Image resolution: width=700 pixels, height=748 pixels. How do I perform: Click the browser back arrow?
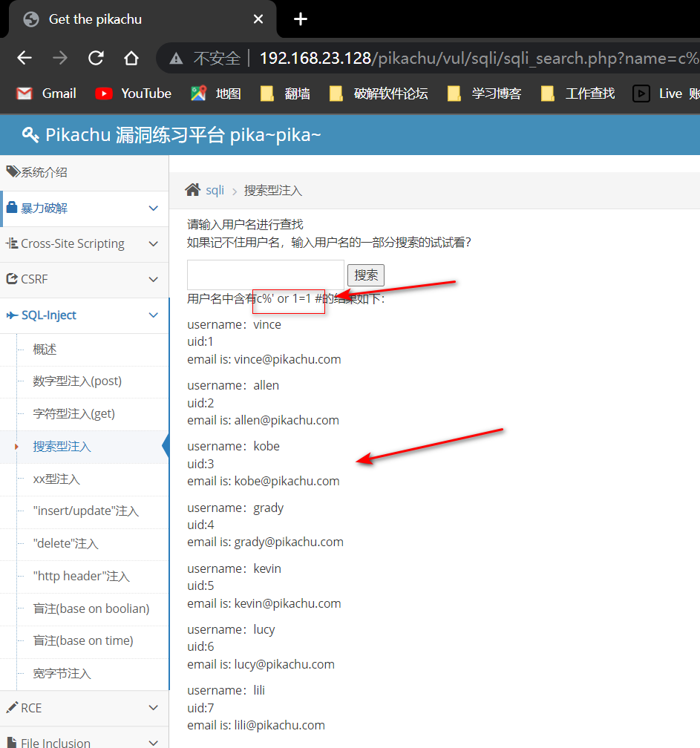coord(24,58)
